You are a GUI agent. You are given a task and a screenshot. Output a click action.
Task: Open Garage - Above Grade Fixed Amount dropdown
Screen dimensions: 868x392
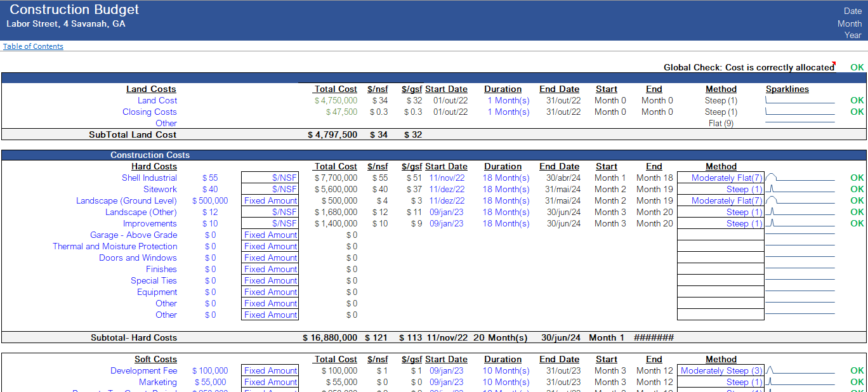point(270,235)
